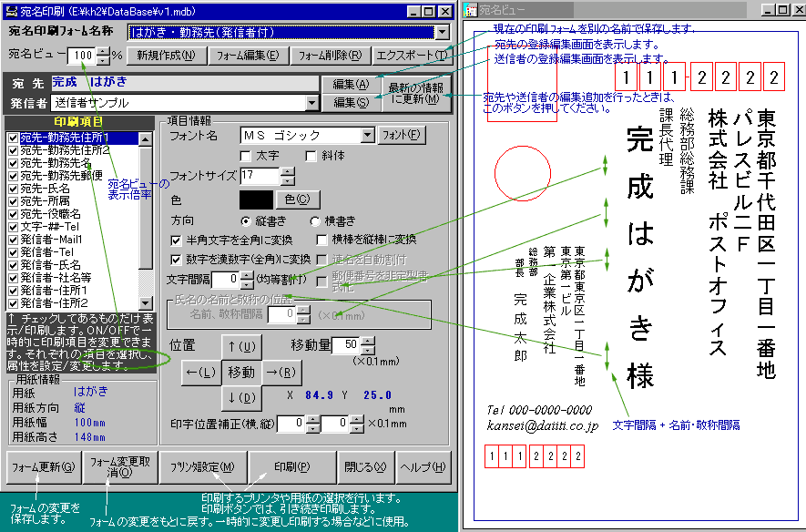This screenshot has width=806, height=532.
Task: Click the 印刷(P) print button
Action: (x=291, y=467)
